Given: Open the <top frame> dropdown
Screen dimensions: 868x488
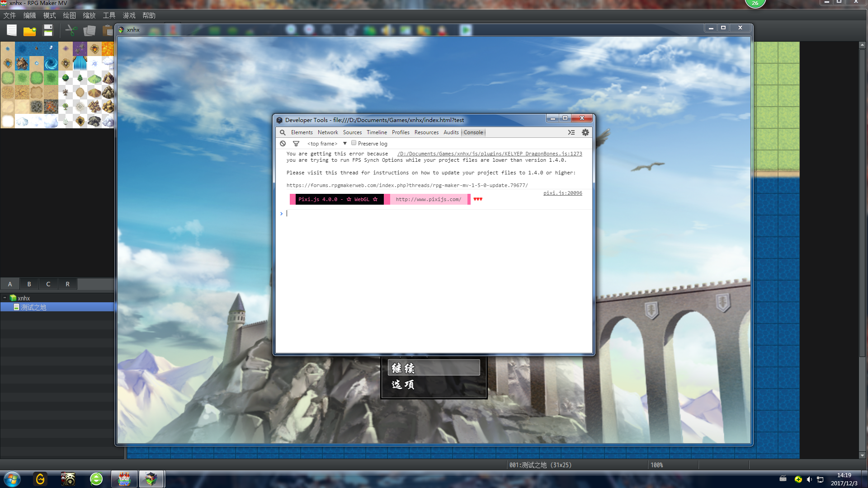Looking at the screenshot, I should 327,144.
